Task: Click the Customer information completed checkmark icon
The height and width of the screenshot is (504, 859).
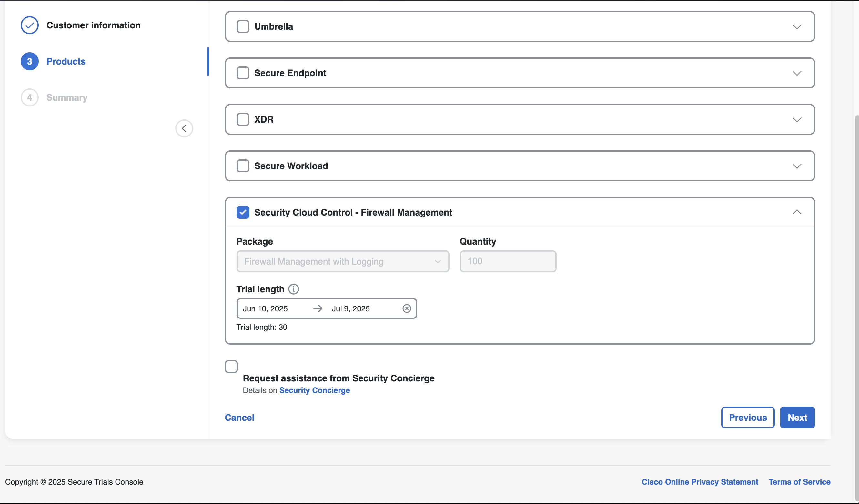Action: click(x=30, y=25)
